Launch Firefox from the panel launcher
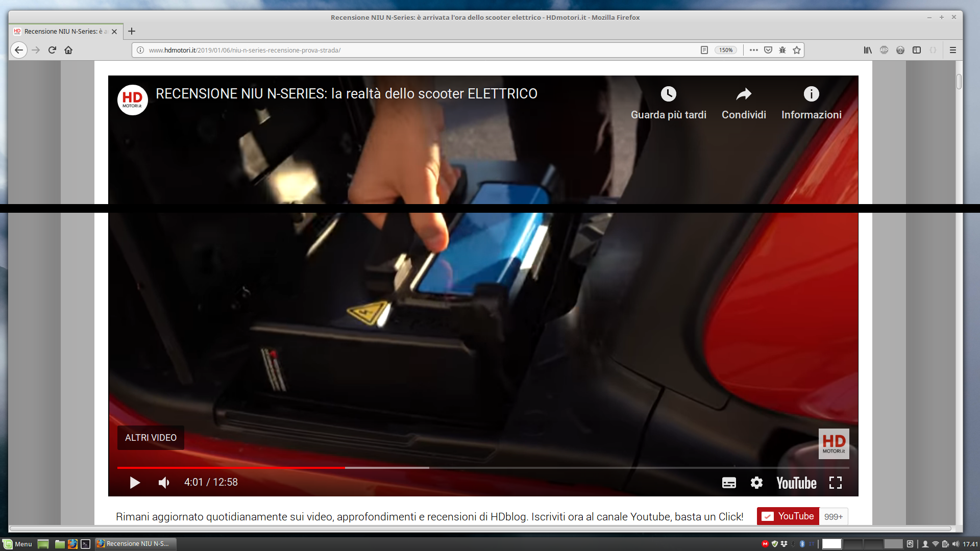 point(72,544)
